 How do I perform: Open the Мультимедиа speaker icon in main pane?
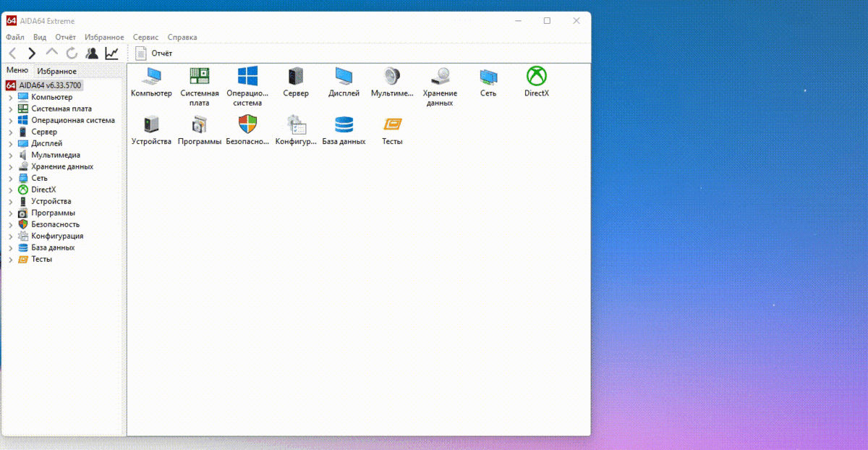point(392,76)
